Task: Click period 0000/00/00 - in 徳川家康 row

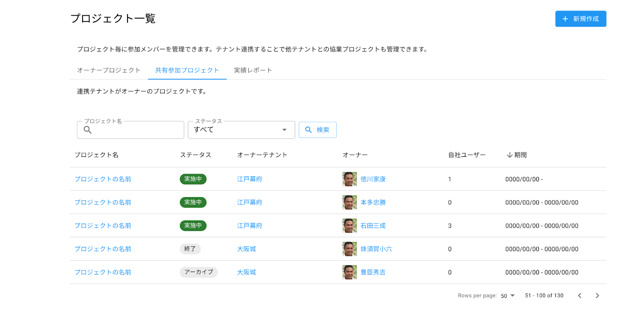Action: tap(524, 179)
